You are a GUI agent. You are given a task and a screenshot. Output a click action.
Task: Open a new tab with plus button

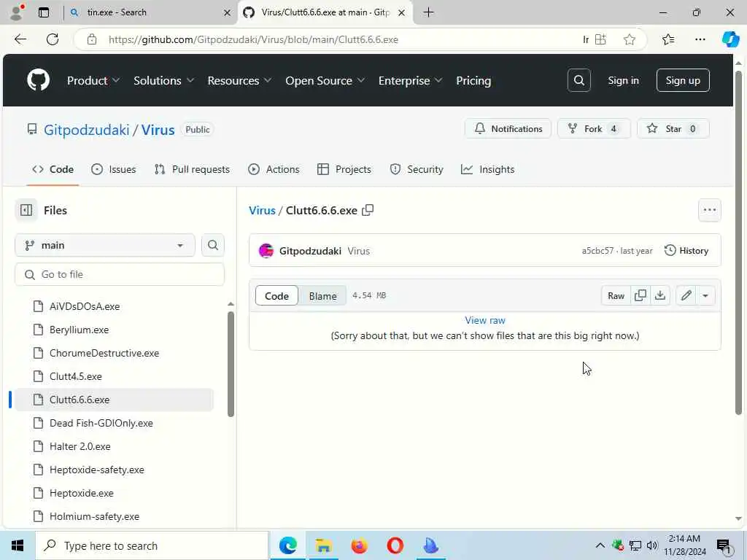click(x=428, y=12)
